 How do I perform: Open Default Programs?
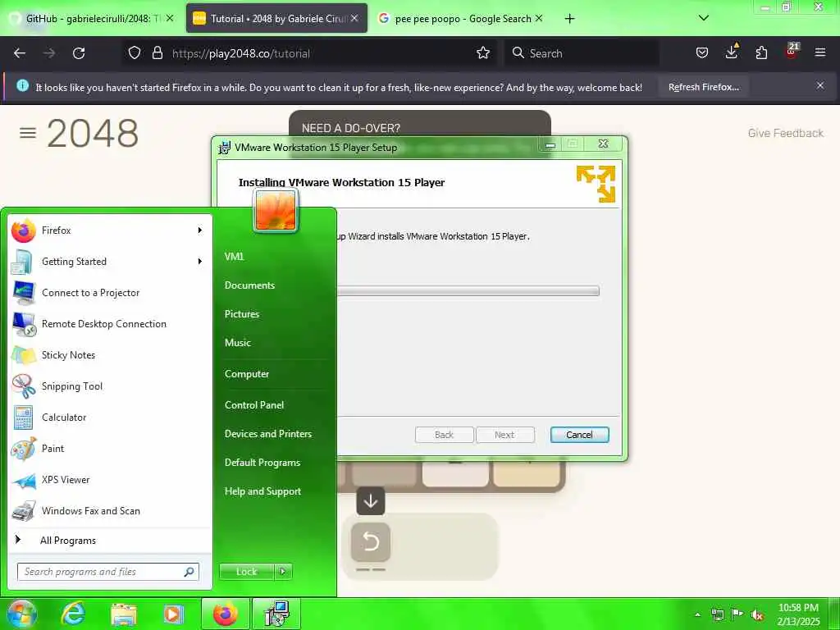point(262,463)
